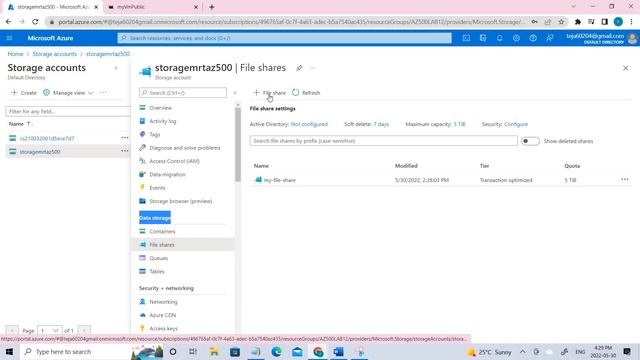Open the browser Extensions puzzle icon
This screenshot has height=360, width=640.
578,22
